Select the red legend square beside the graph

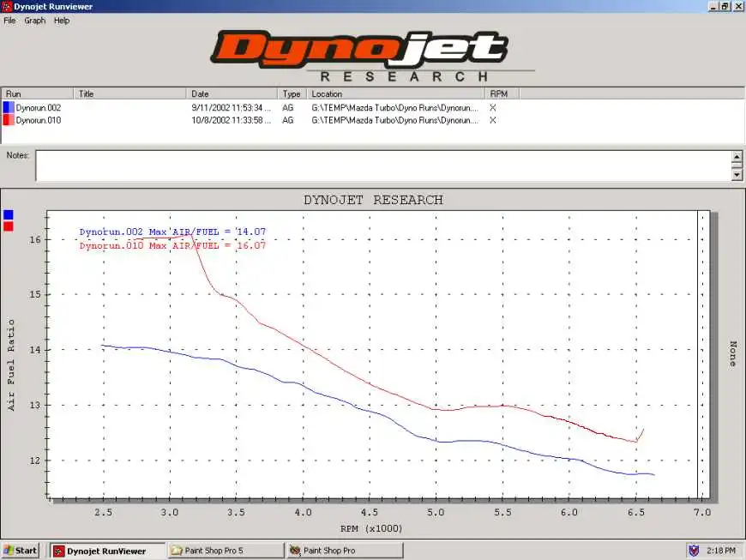[x=8, y=227]
